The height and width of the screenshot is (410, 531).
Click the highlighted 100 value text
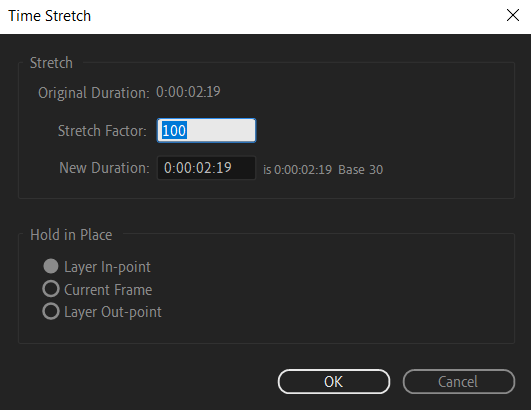point(174,131)
